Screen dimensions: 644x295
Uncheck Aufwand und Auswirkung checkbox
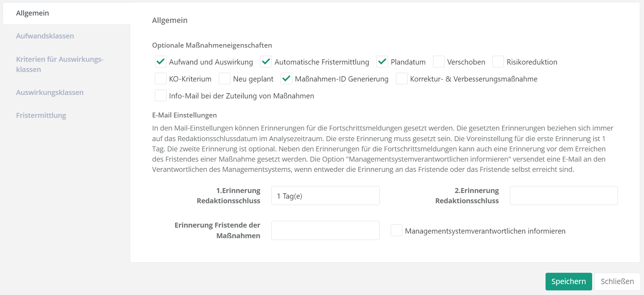(161, 62)
